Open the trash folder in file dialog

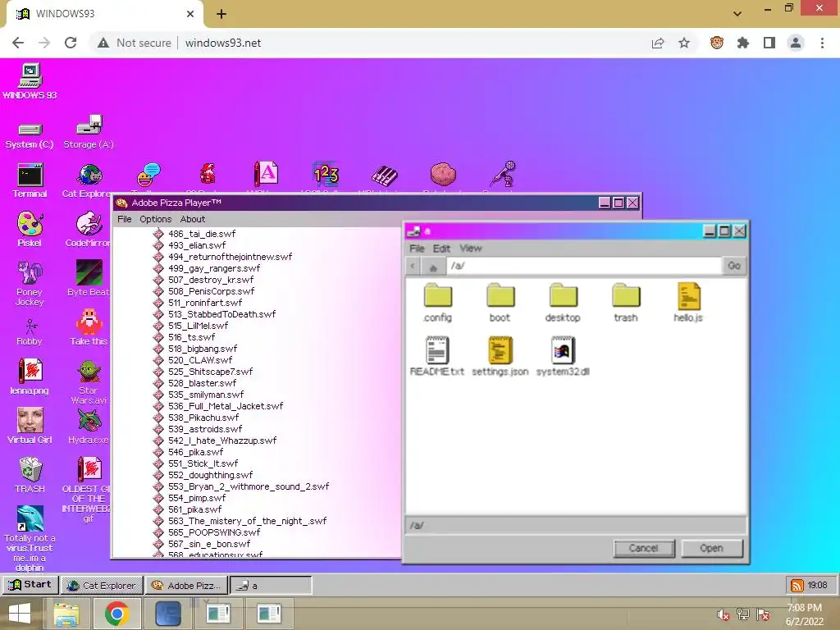[x=626, y=303]
